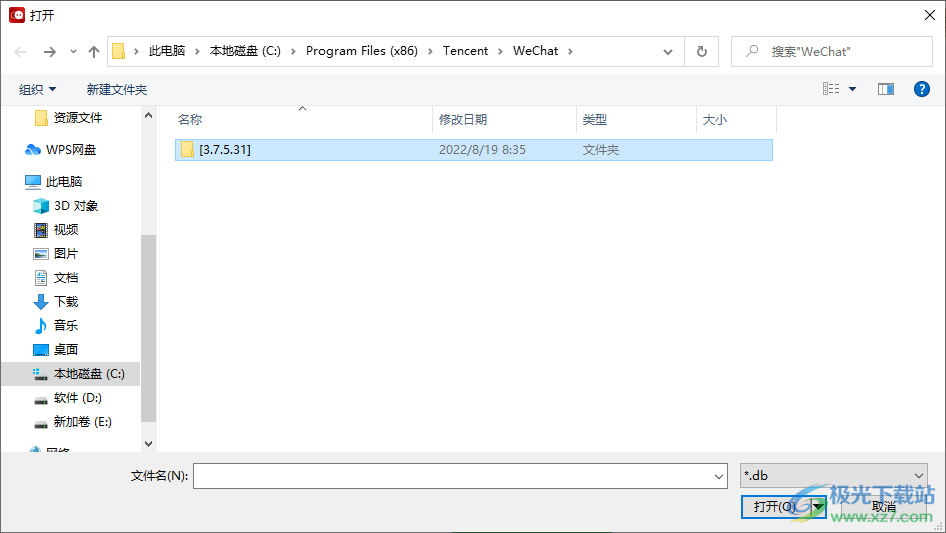Open 图片 folder in sidebar

66,254
